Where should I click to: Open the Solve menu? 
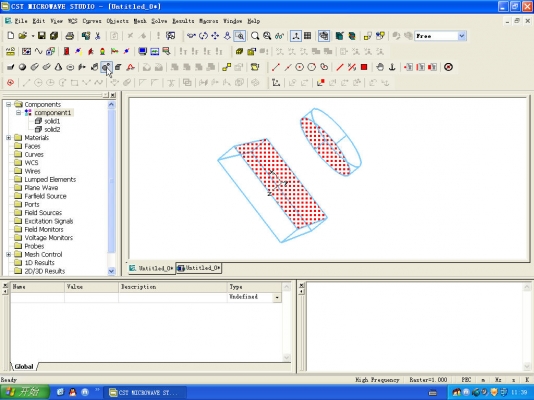pyautogui.click(x=159, y=21)
